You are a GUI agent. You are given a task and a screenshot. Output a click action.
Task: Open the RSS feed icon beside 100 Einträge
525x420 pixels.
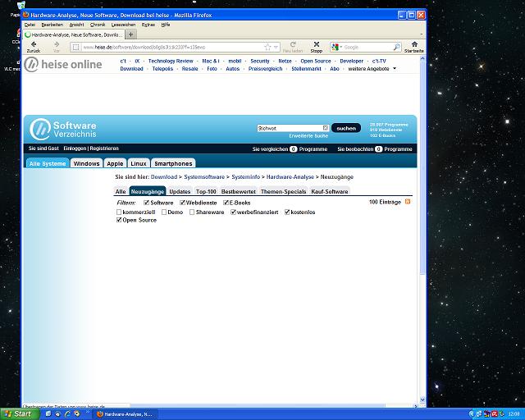(408, 202)
